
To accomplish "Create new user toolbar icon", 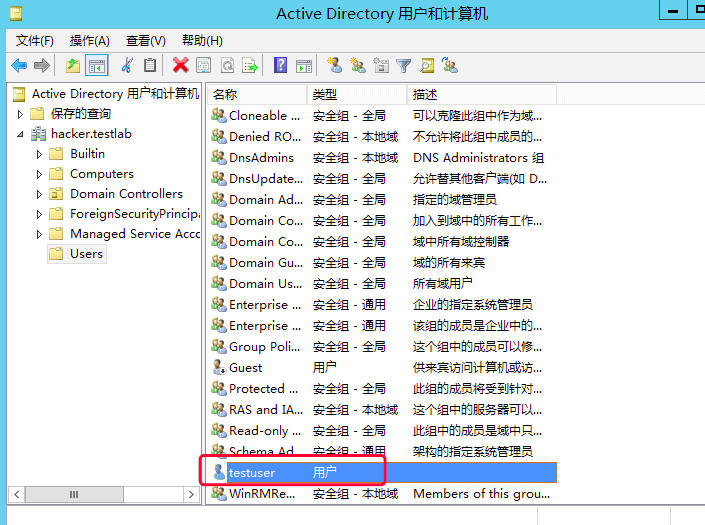I will (335, 66).
